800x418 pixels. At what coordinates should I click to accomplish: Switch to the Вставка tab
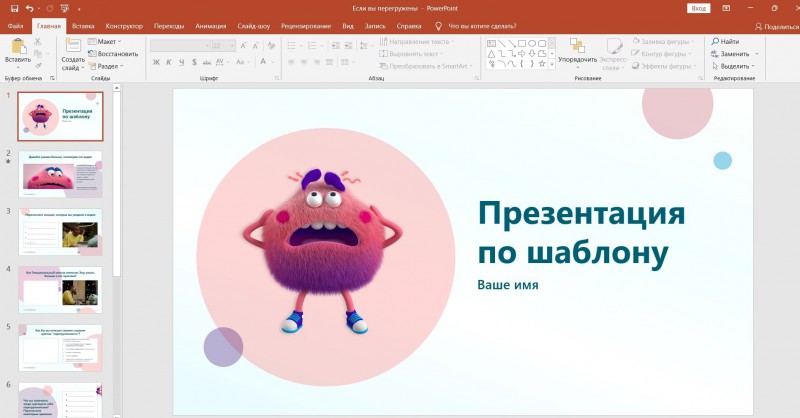(x=83, y=26)
